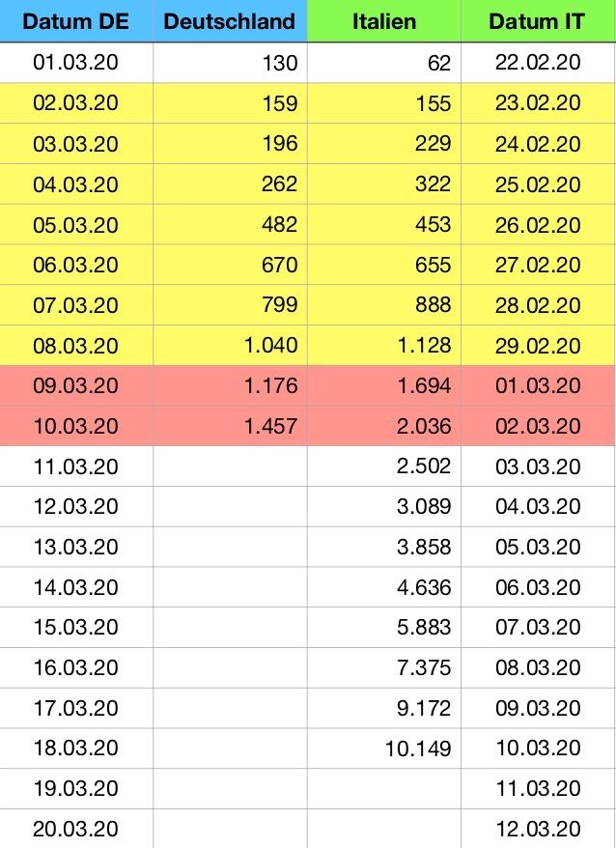Click the Italien cell showing 10.149
The height and width of the screenshot is (848, 616).
[384, 749]
